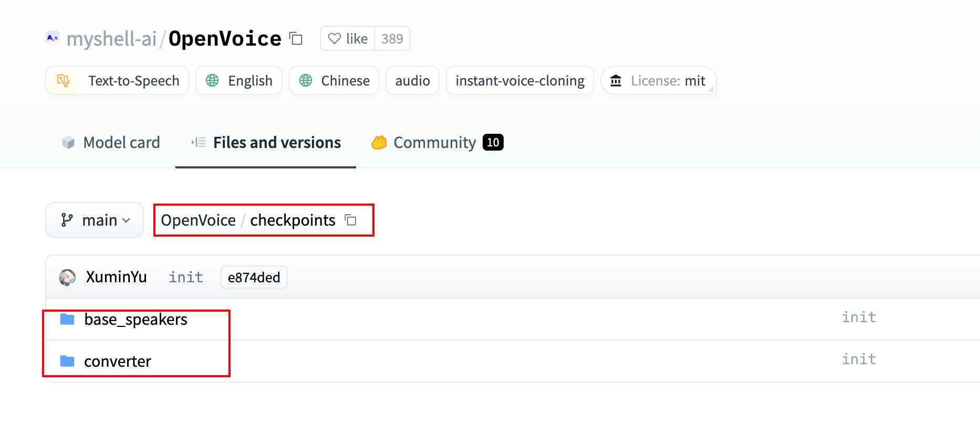Open the Community tab
980x446 pixels.
(437, 143)
